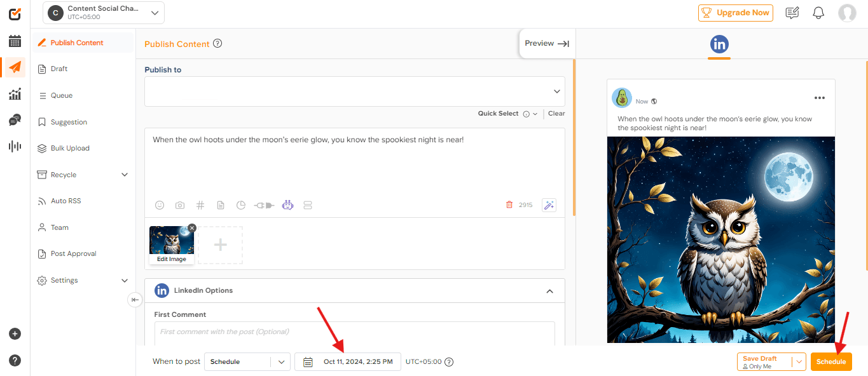Switch to the LinkedIn preview tab
Viewport: 868px width, 376px height.
(x=719, y=44)
